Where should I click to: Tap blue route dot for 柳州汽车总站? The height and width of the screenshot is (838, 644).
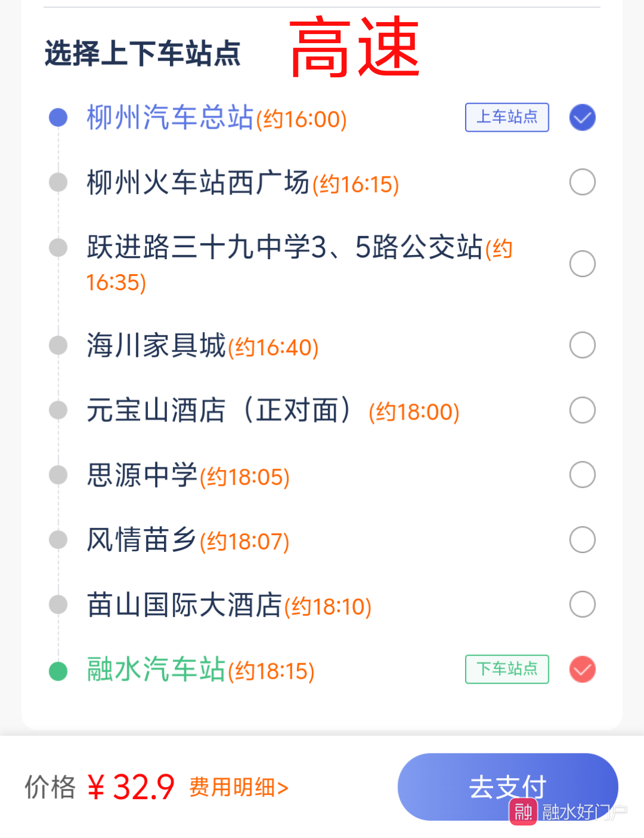(58, 117)
